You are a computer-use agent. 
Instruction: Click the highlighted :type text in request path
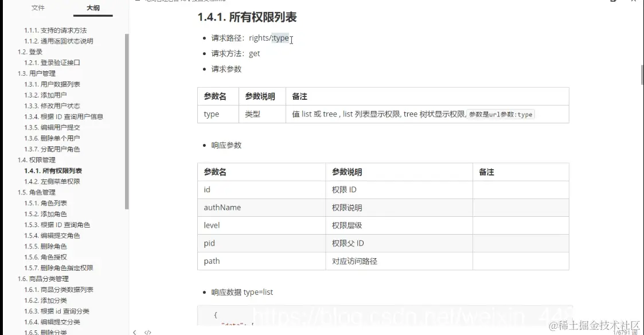pos(280,37)
